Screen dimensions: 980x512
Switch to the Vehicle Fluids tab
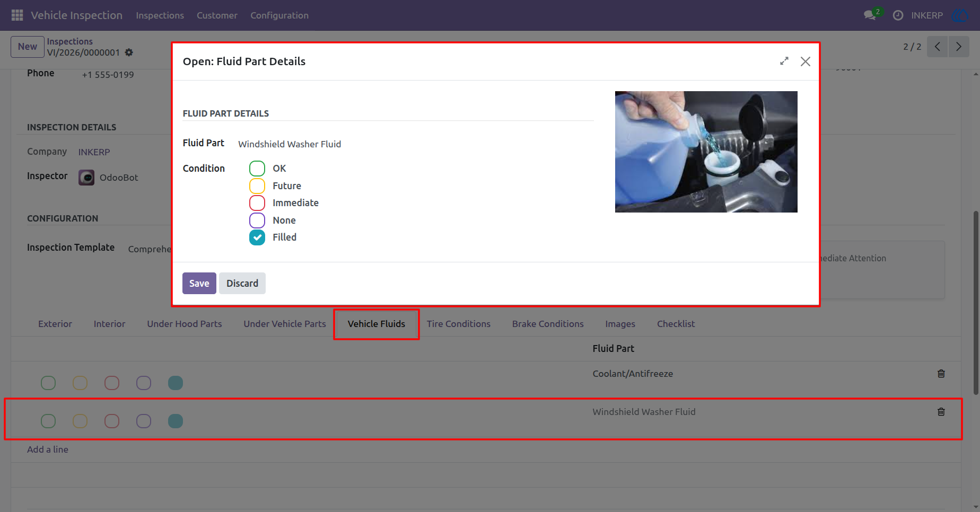pos(377,324)
